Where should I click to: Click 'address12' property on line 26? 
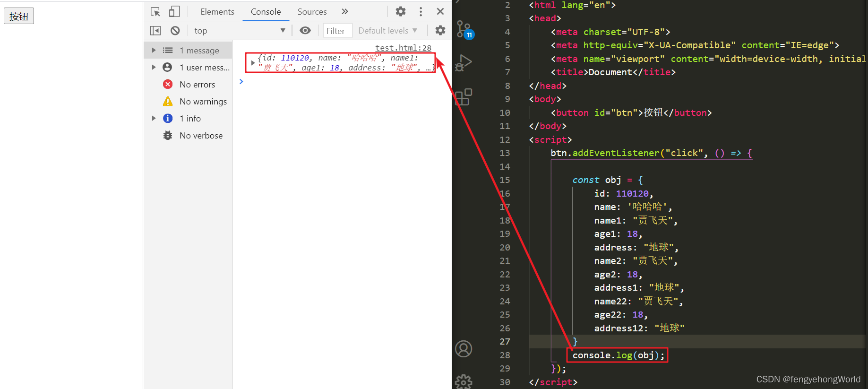click(x=619, y=328)
